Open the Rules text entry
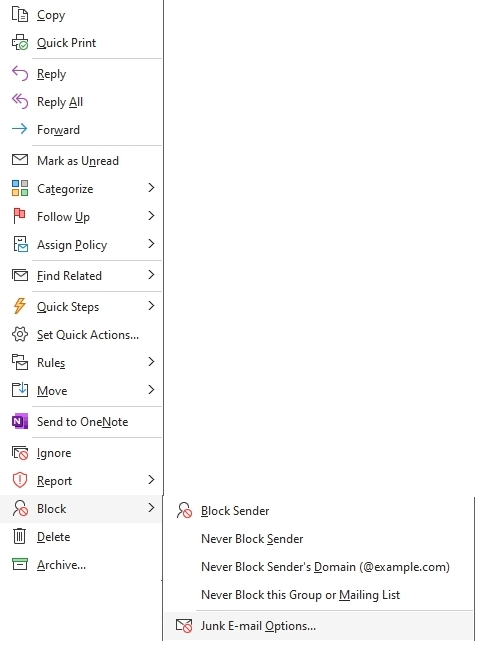The image size is (479, 649). click(51, 363)
